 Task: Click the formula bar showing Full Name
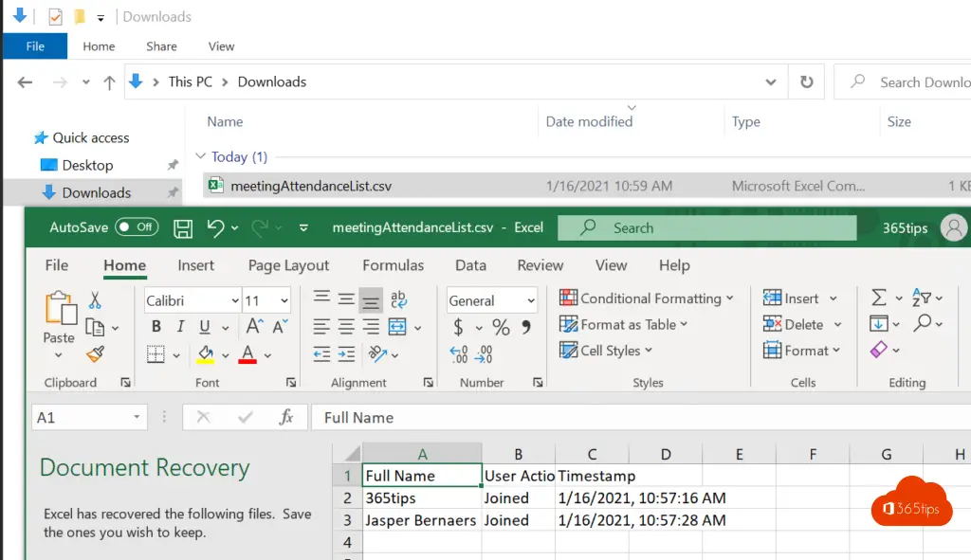click(x=641, y=418)
